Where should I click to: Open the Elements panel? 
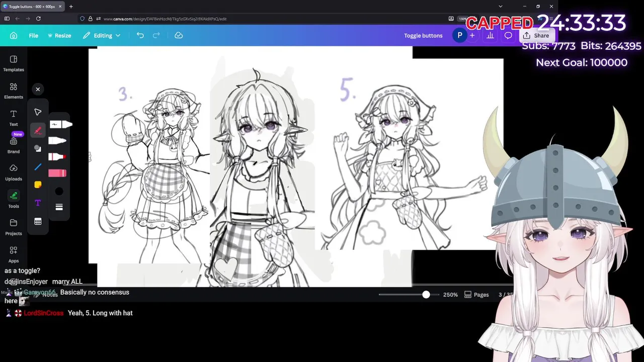tap(14, 90)
